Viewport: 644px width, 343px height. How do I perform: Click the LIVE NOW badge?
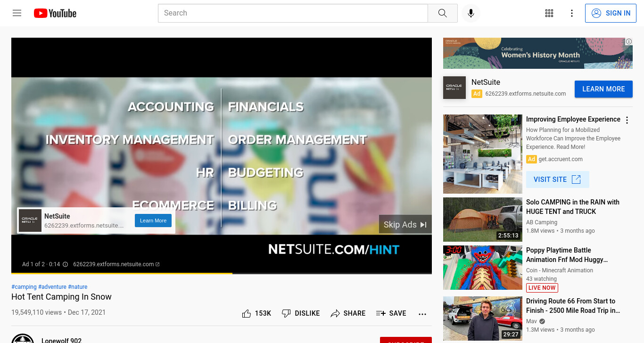pos(542,288)
